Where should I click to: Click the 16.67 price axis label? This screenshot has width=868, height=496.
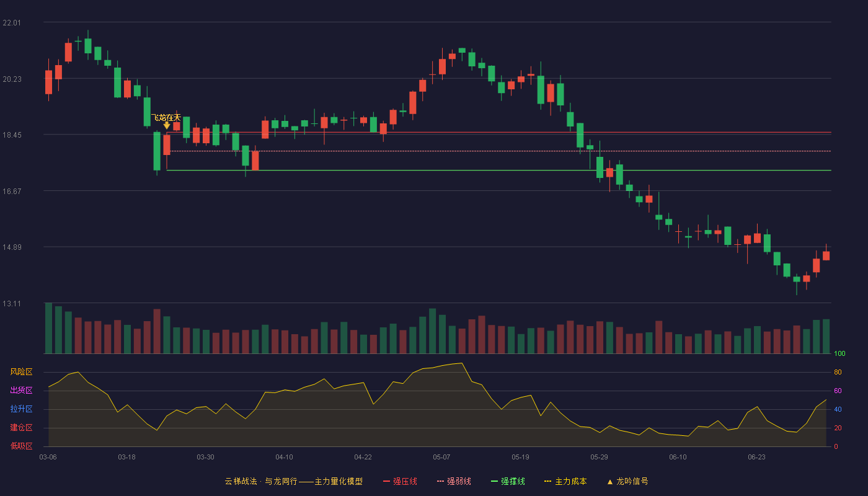pyautogui.click(x=12, y=192)
